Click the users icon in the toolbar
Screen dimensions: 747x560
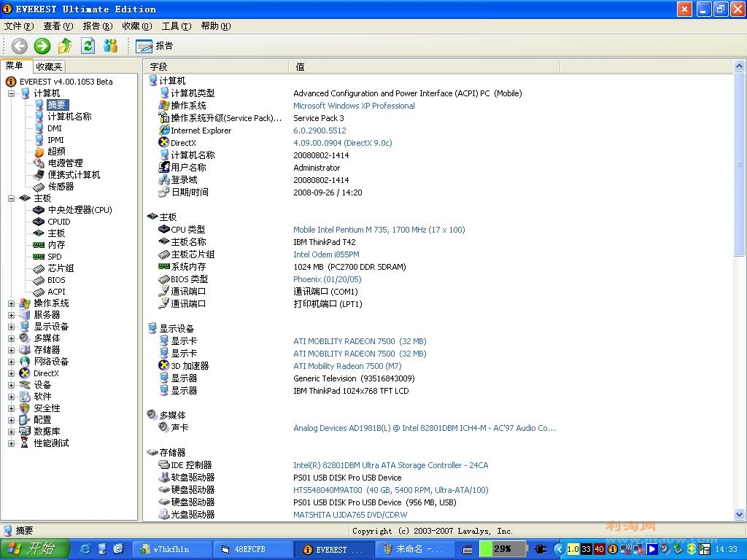tap(111, 46)
